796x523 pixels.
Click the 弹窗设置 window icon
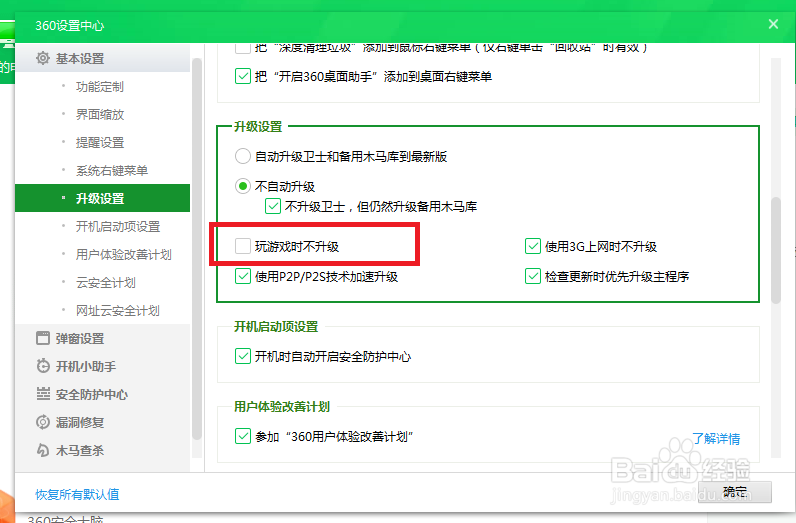(43, 338)
